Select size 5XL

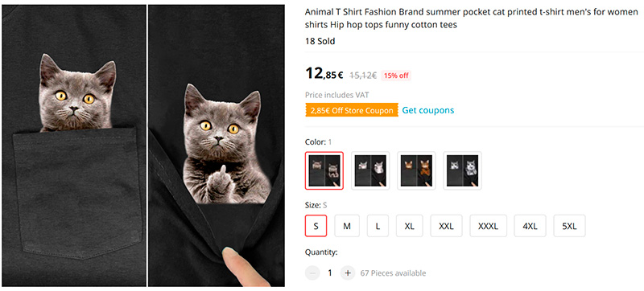click(569, 226)
